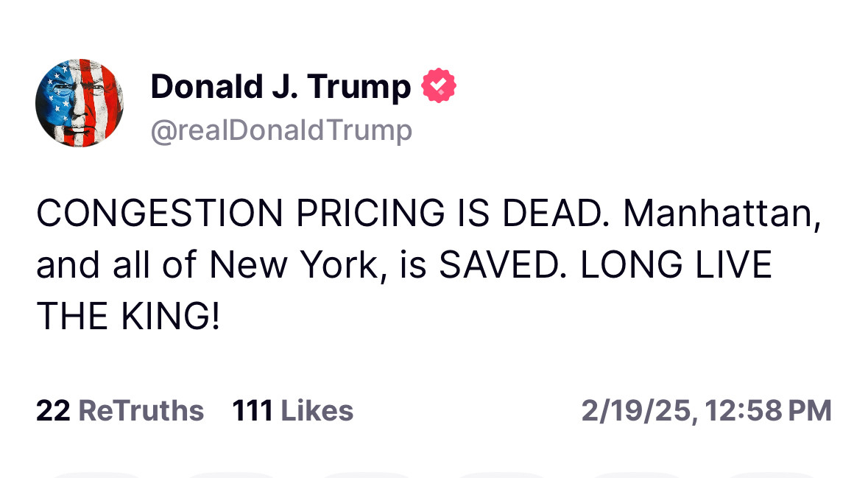Click the word CONGESTION in the post
This screenshot has width=868, height=478.
pos(160,213)
